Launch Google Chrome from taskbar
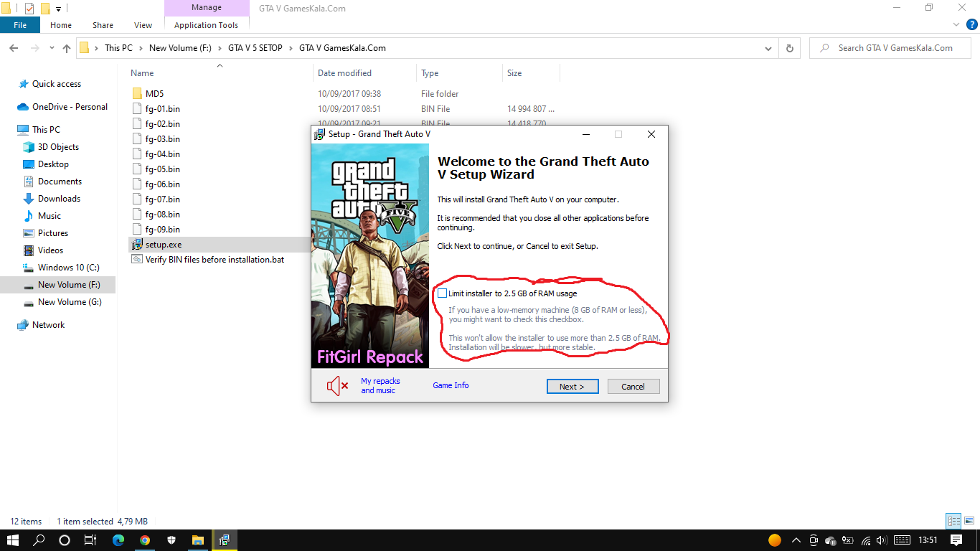This screenshot has height=551, width=980. pos(145,540)
